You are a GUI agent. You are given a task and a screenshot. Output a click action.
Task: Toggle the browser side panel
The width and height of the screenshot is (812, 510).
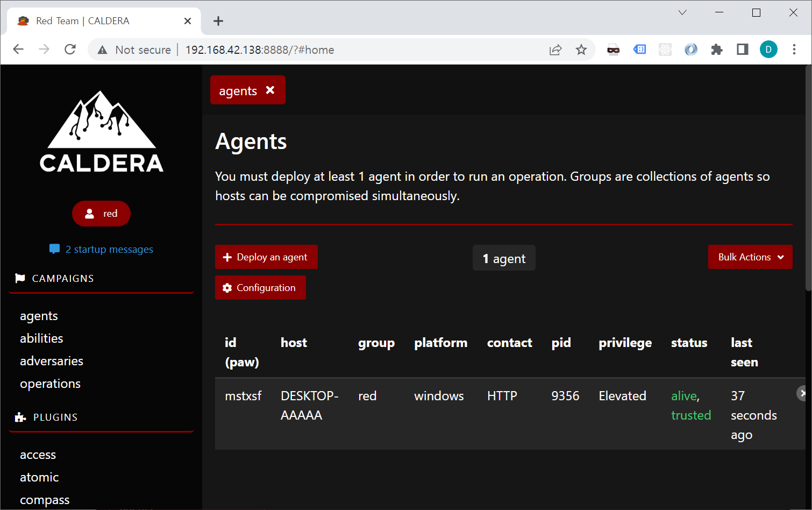click(x=743, y=49)
